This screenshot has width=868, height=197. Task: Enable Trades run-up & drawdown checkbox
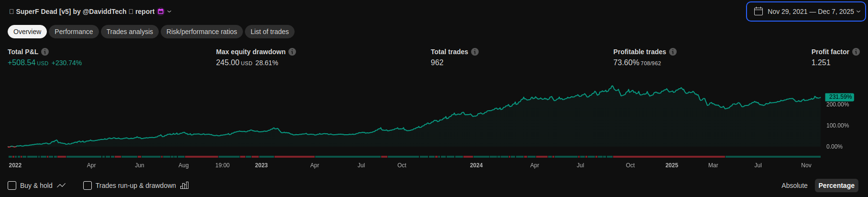coord(88,185)
